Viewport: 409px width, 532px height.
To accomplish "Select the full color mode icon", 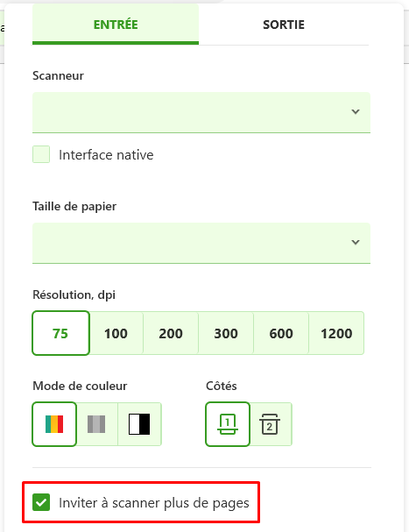I will [54, 424].
